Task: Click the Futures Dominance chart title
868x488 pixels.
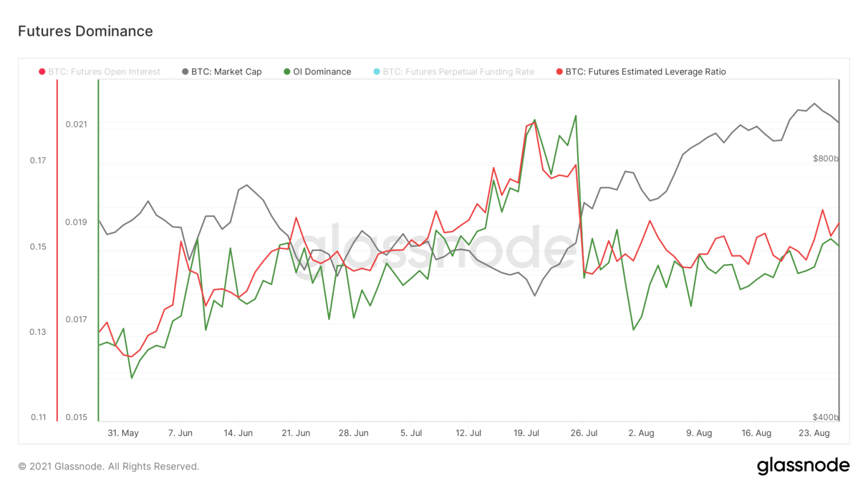Action: [85, 31]
